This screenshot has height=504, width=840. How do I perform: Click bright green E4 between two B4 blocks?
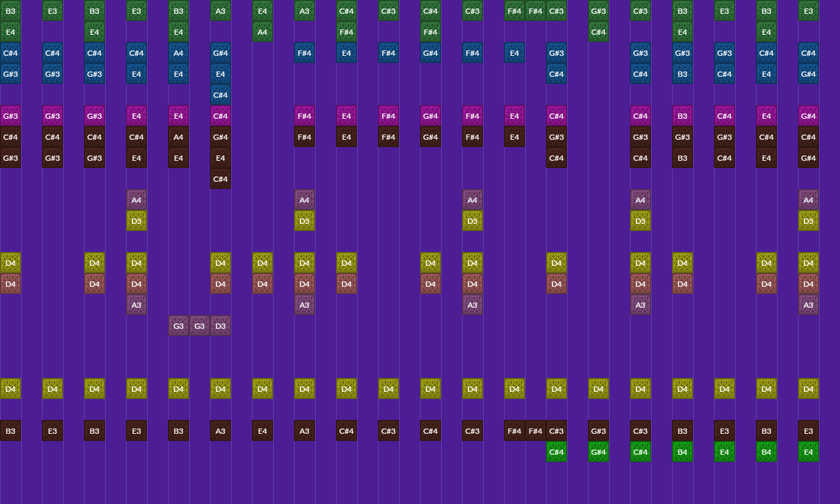click(724, 452)
